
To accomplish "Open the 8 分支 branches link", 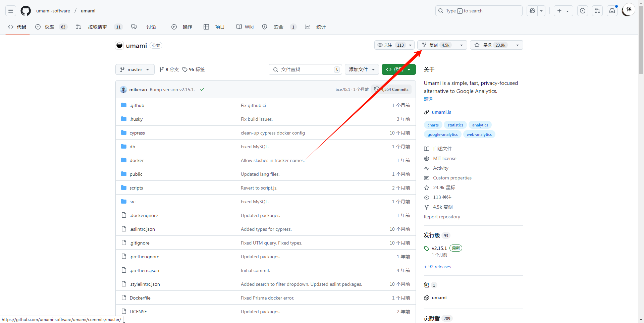I will point(169,69).
